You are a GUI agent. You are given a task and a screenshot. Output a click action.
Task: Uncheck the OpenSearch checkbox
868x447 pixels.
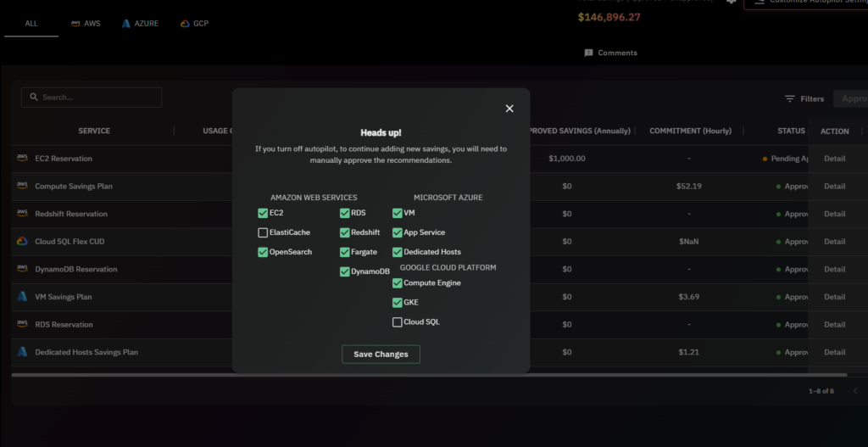(x=263, y=252)
